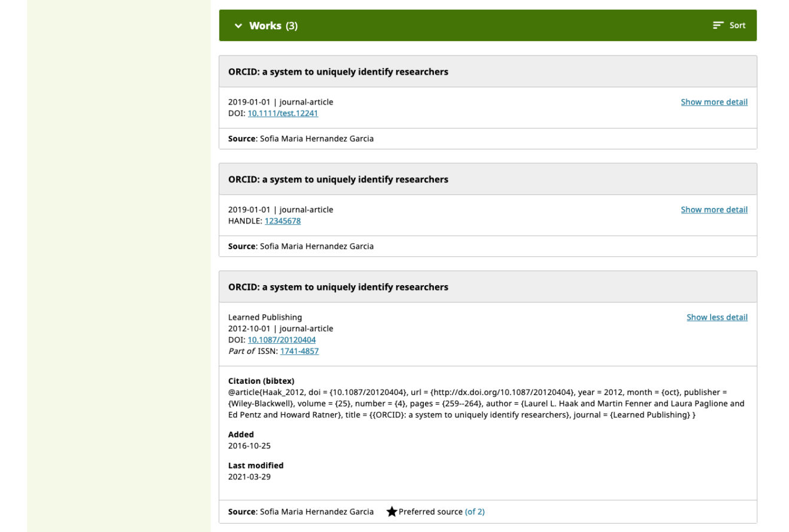Viewport: 789px width, 532px height.
Task: Click the Last modified date 2021-03-29
Action: tap(249, 477)
